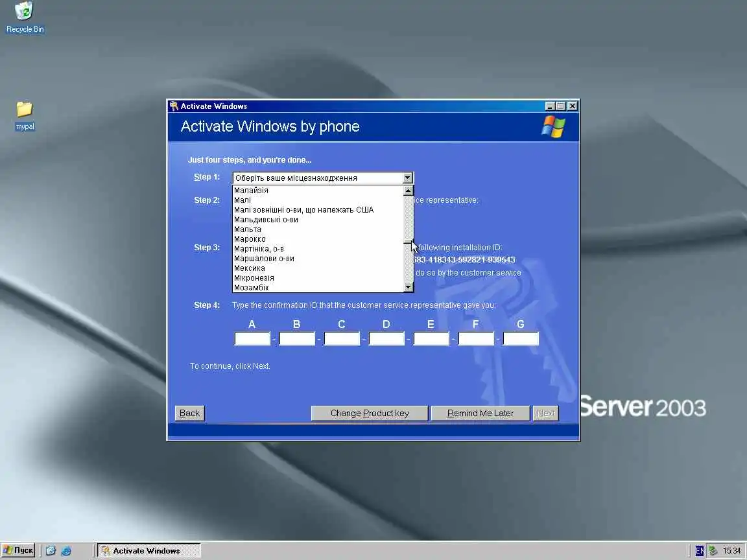
Task: Click Remind Me Later button
Action: point(480,414)
